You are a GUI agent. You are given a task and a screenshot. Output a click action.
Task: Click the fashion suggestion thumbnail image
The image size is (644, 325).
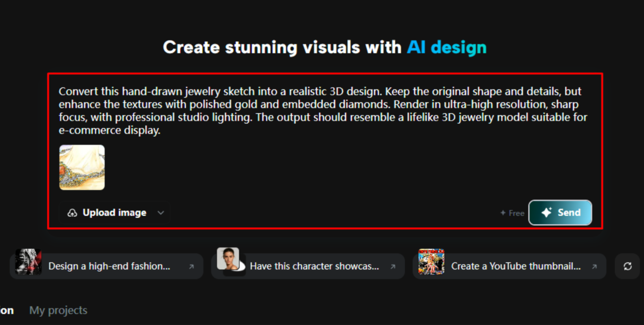coord(28,262)
